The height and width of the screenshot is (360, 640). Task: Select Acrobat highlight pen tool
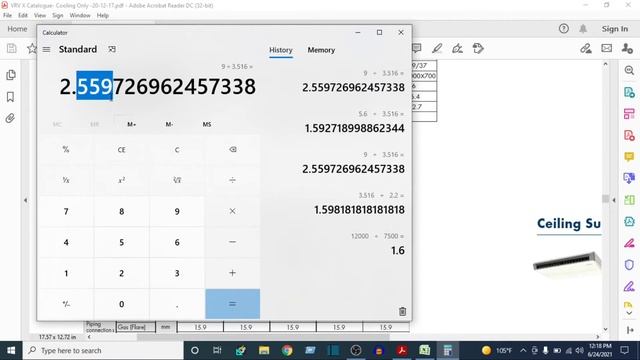pos(437,49)
